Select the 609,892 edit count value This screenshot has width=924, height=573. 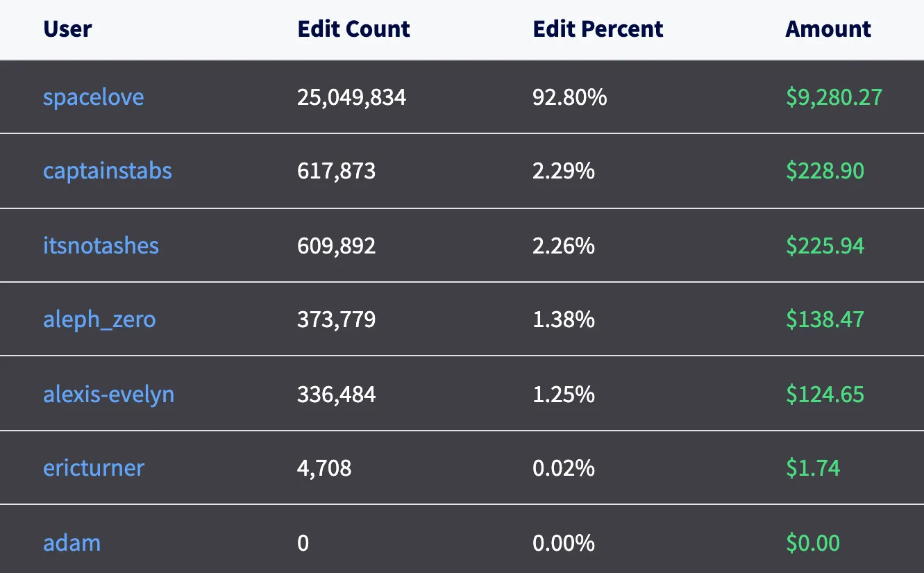coord(336,245)
